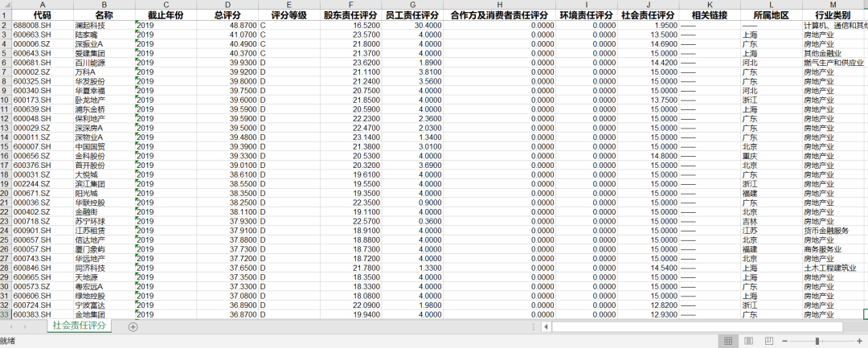Select region cell 福建 for 阳光城
The width and height of the screenshot is (868, 348).
[x=772, y=193]
